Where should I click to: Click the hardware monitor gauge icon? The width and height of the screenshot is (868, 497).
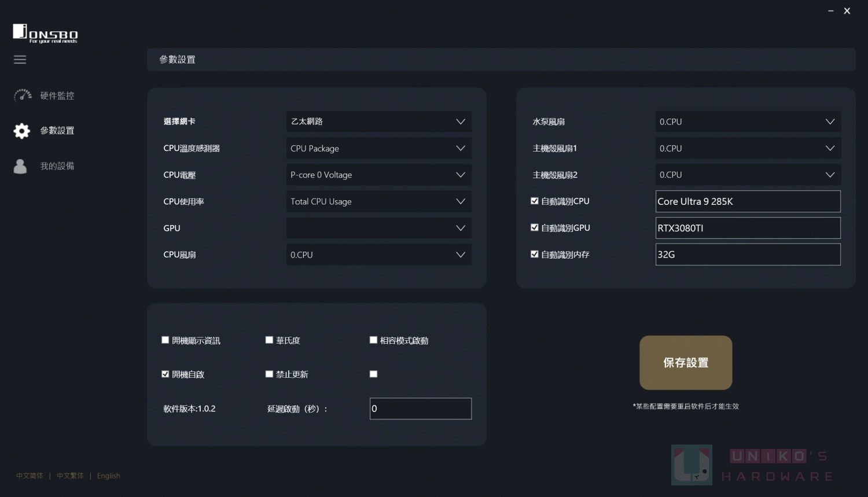[23, 95]
